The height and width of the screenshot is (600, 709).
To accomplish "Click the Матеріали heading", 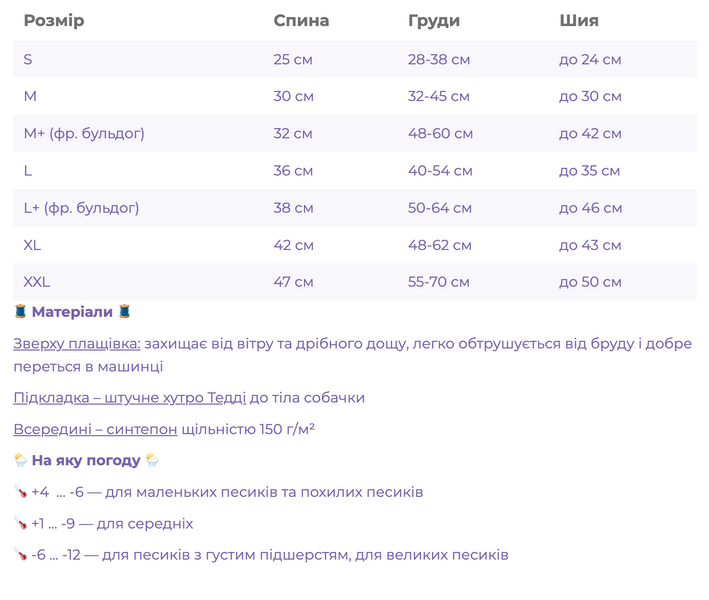I will click(x=72, y=312).
